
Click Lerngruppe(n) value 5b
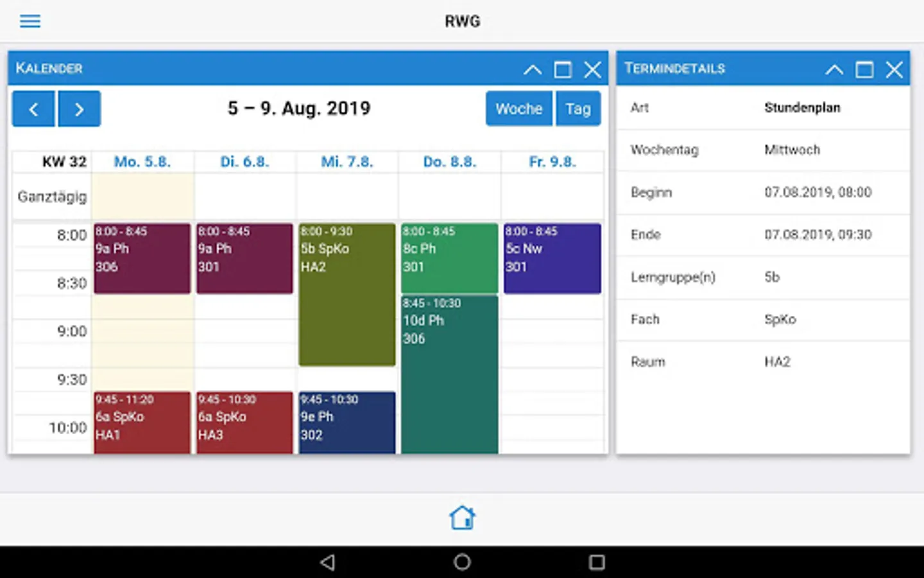772,277
